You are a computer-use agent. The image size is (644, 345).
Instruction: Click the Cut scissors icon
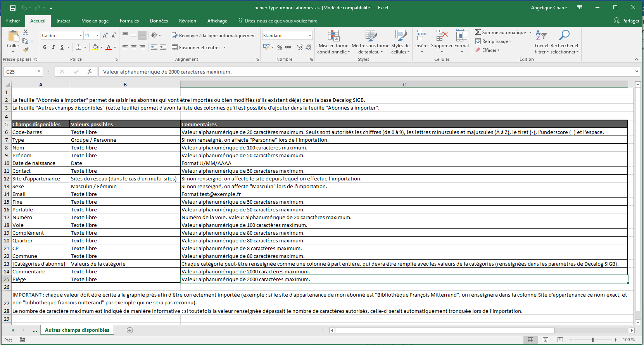click(26, 32)
